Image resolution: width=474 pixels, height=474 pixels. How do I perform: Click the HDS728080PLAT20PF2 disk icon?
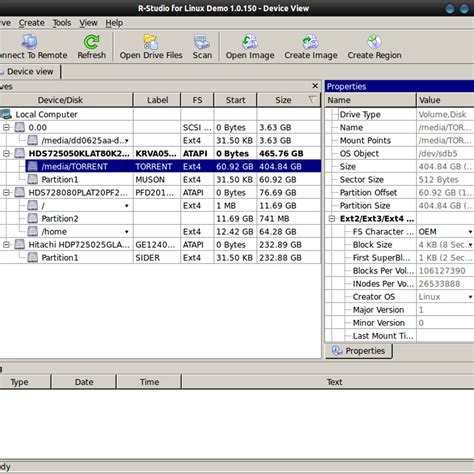20,192
